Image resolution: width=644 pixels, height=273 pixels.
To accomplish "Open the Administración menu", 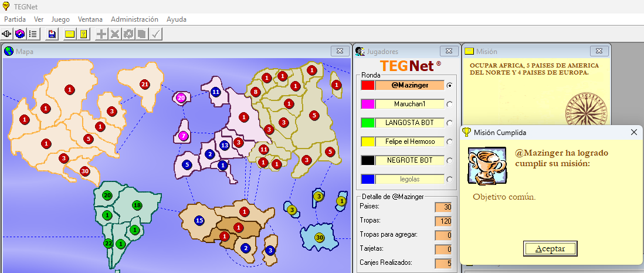I will (x=134, y=19).
